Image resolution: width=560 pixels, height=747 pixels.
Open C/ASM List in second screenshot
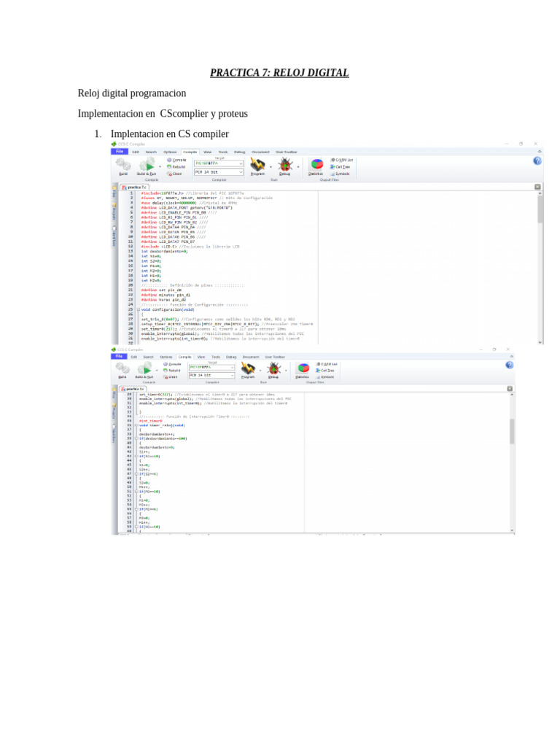tap(327, 364)
